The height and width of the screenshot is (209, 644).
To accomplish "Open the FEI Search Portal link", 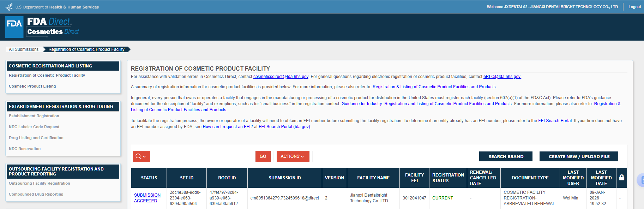I will (555, 121).
